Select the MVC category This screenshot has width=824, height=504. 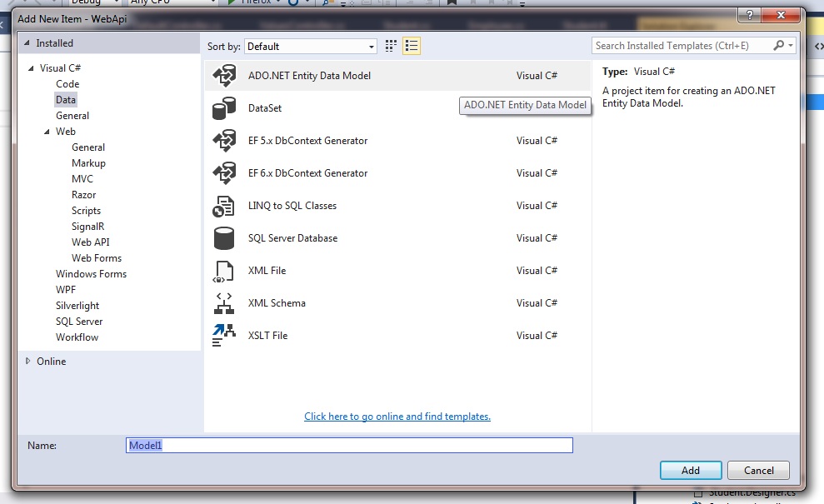coord(82,179)
